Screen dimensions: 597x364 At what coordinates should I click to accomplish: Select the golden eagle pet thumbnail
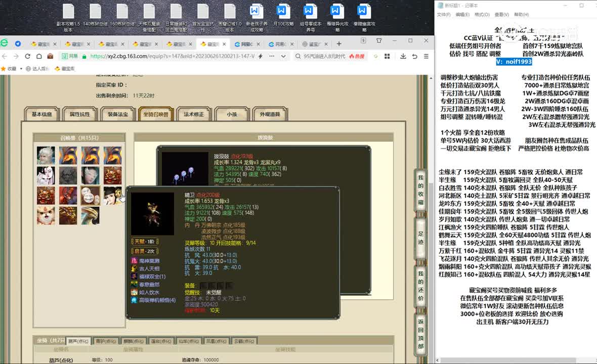click(90, 216)
